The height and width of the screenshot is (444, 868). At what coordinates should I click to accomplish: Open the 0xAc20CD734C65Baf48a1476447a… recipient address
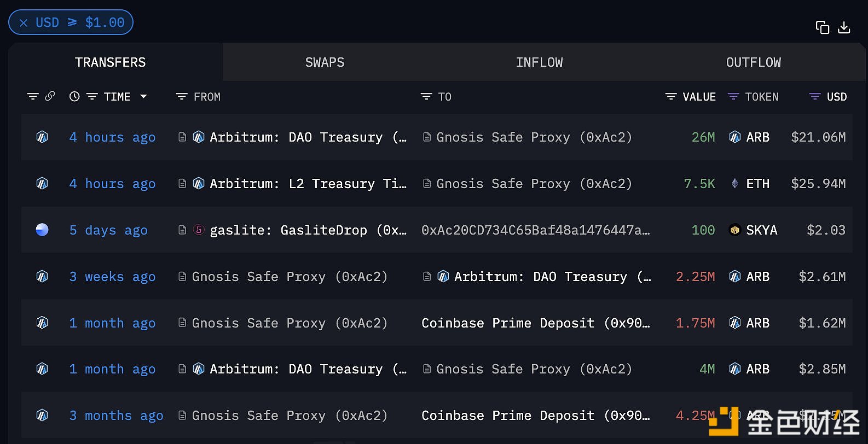pos(536,230)
